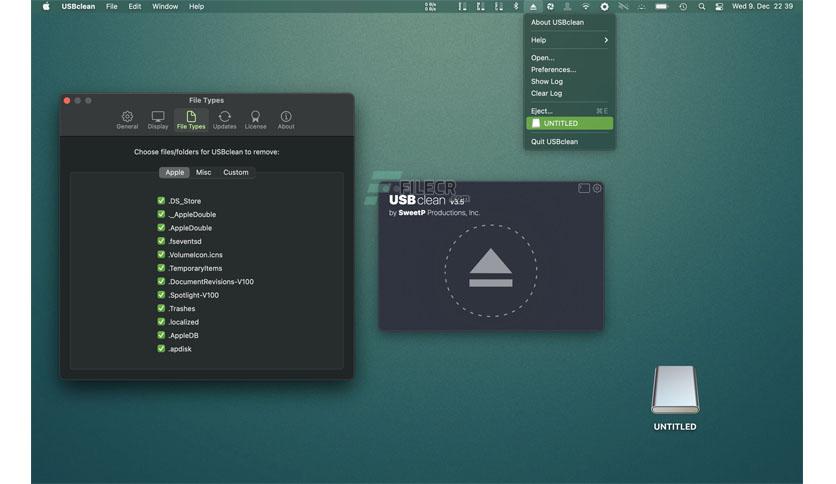Toggle the .localized checkbox
This screenshot has height=484, width=836.
pos(161,321)
